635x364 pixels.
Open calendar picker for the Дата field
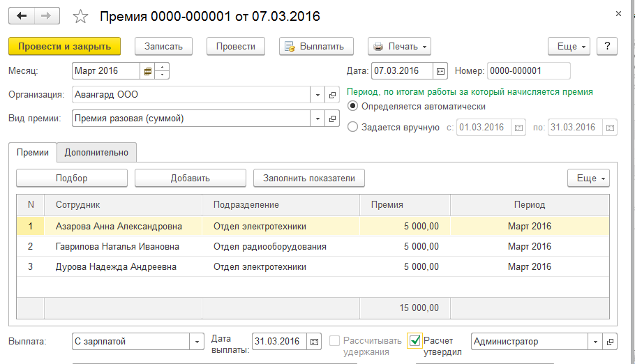[440, 71]
